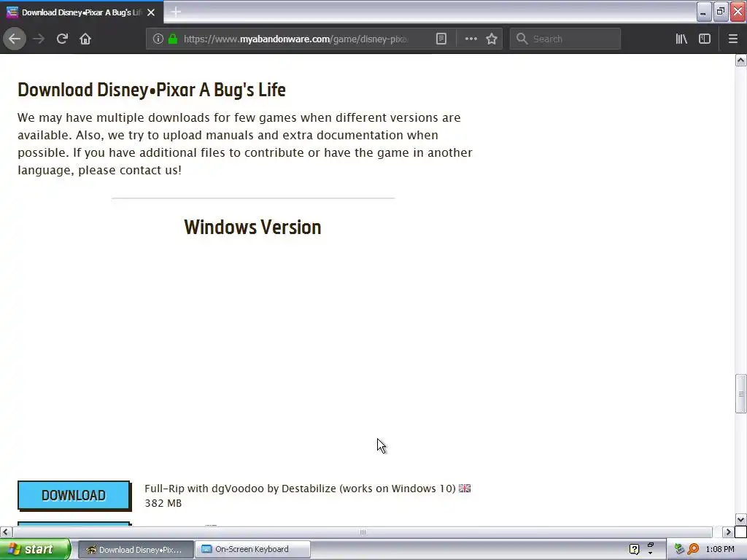Switch to Firefox window in taskbar
Screen dimensions: 747x560
coord(135,550)
